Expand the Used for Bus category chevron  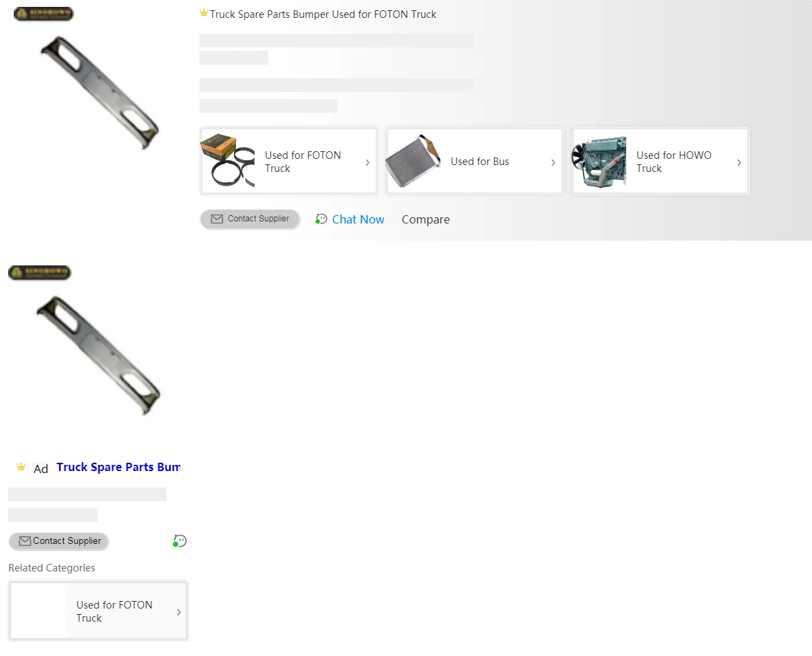pos(553,162)
